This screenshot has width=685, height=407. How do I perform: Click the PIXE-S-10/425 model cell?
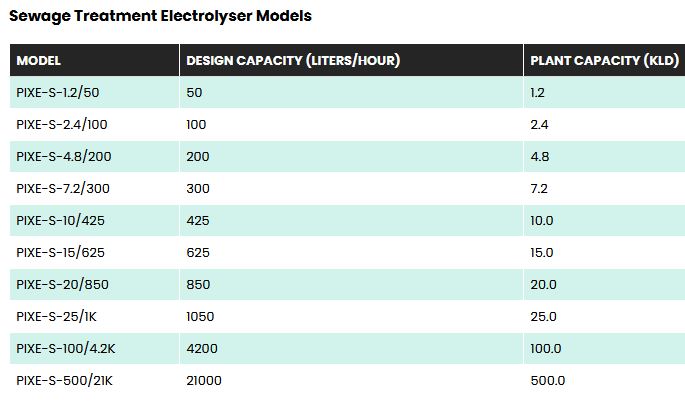click(60, 221)
